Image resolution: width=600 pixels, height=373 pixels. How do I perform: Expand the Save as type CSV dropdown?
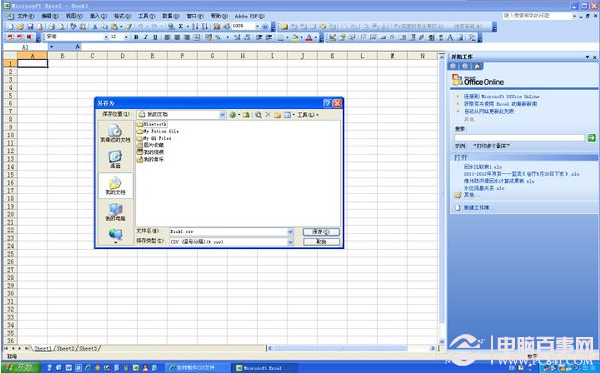click(290, 242)
